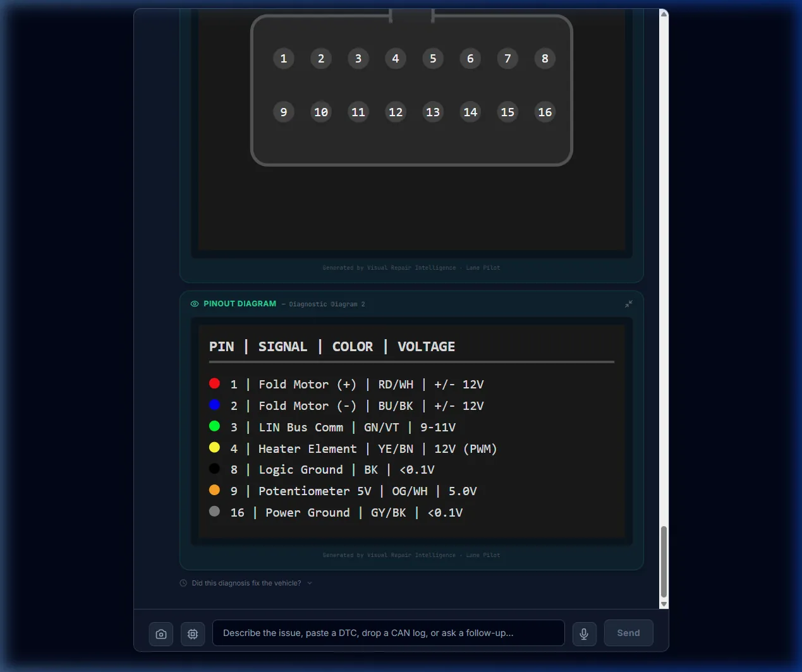The width and height of the screenshot is (802, 672).
Task: Select connector pin 6
Action: (470, 59)
